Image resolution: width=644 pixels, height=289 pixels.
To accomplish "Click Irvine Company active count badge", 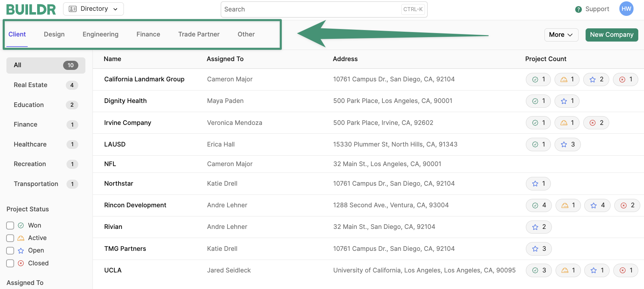I will [x=567, y=123].
